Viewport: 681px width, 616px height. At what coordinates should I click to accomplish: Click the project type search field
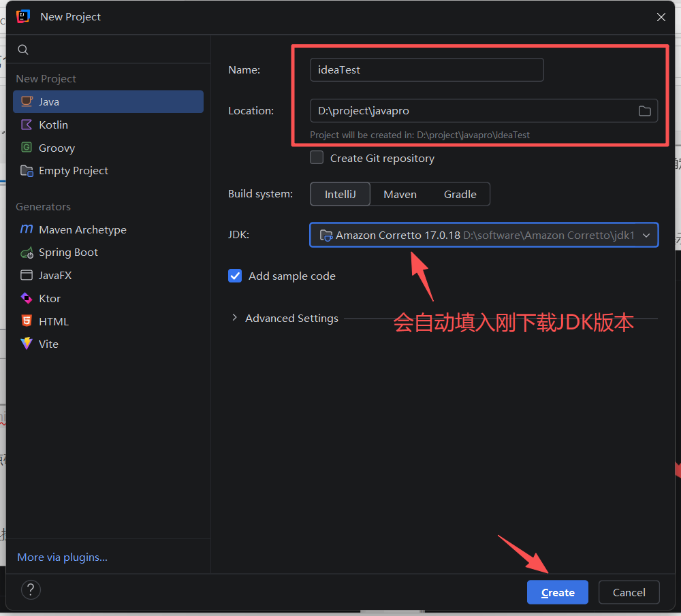point(108,50)
